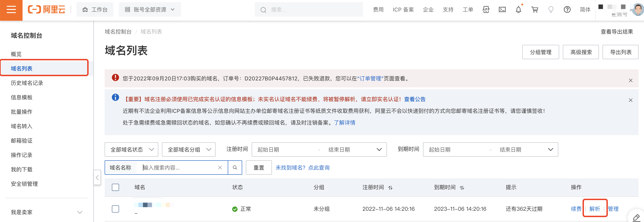
Task: Open 我的下载 in sidebar
Action: pos(22,170)
